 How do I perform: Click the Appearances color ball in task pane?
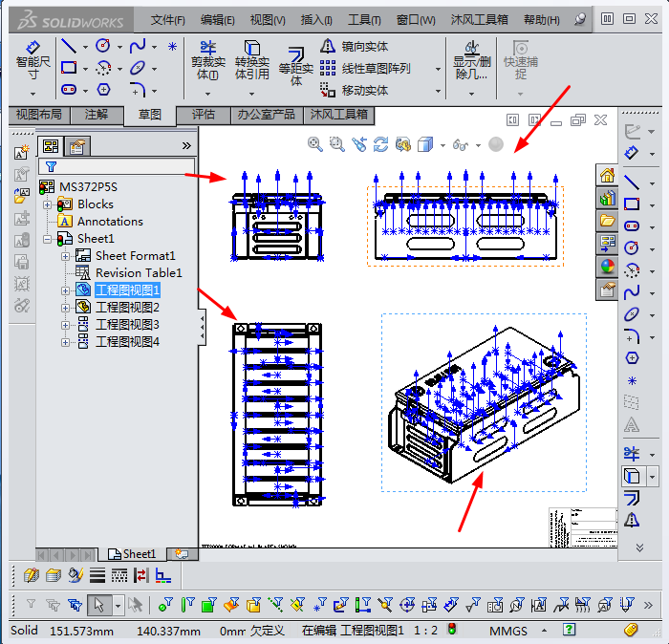[x=607, y=267]
